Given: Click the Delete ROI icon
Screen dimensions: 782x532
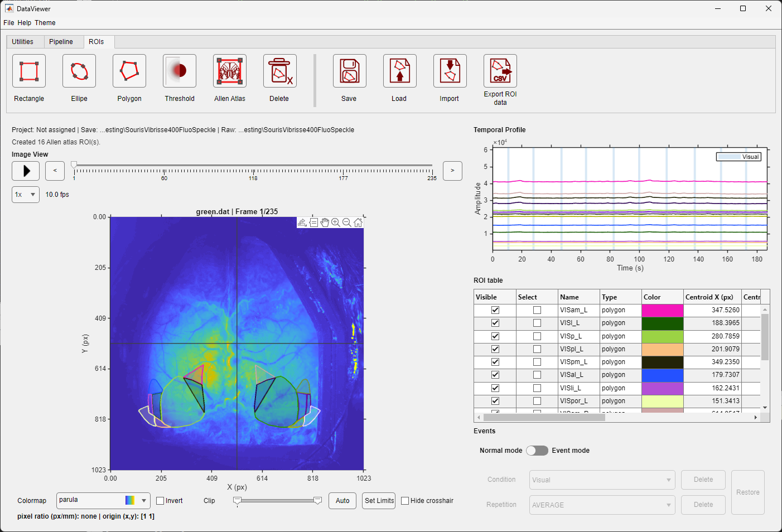Looking at the screenshot, I should (x=280, y=71).
